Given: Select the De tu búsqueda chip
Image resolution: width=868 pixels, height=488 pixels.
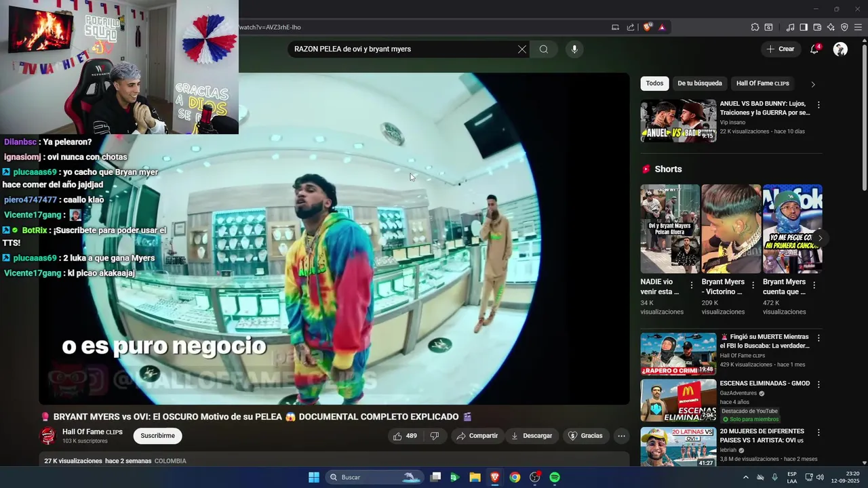Looking at the screenshot, I should (700, 83).
